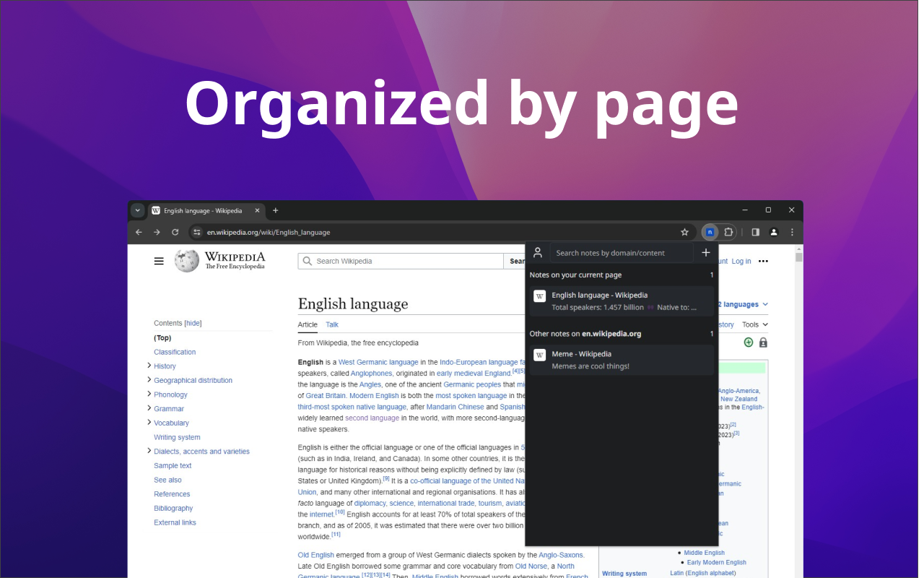Toggle the browser side panel
Viewport: 924px width, 578px height.
(755, 232)
